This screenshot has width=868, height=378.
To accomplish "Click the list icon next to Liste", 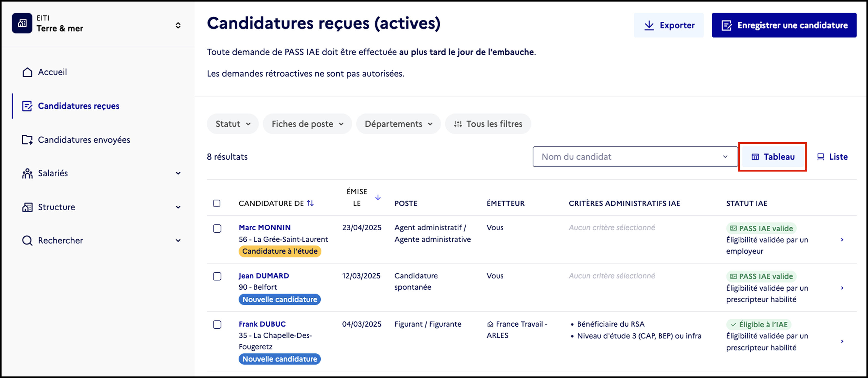I will (x=821, y=157).
